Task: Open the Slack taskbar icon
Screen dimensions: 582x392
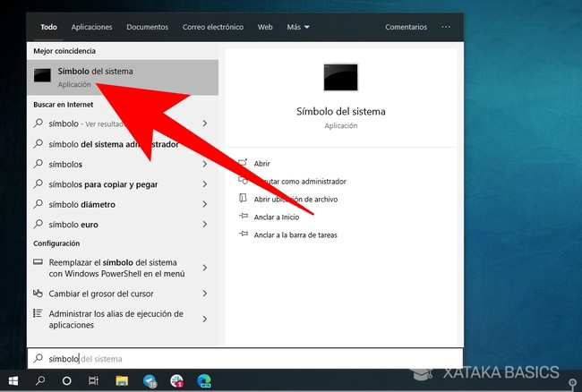Action: (176, 381)
